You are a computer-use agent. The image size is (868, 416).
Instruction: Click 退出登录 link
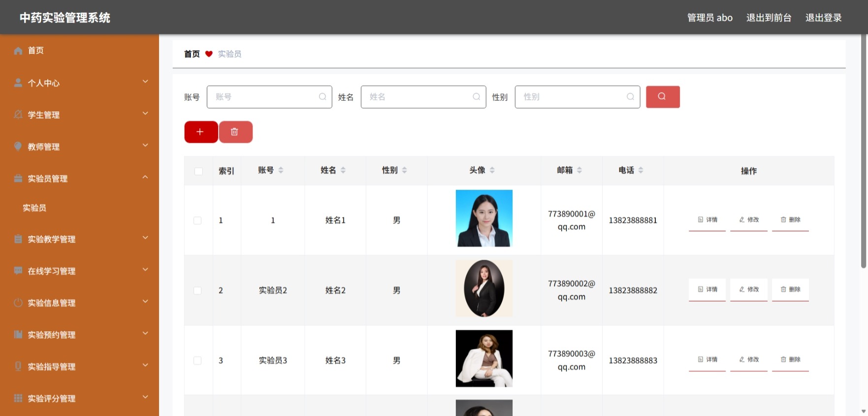point(824,18)
